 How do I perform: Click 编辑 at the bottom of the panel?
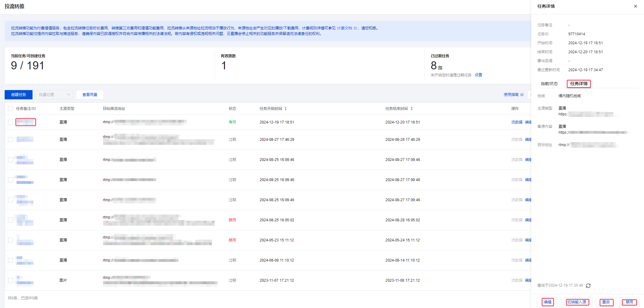point(547,302)
